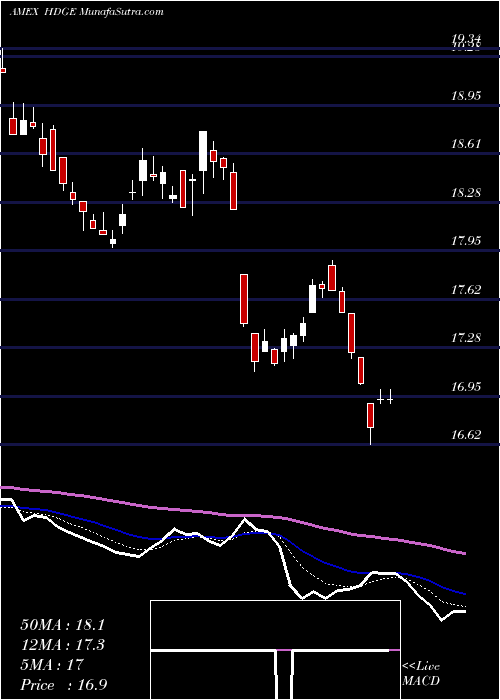
Task: Click the 17.62 price axis label
Action: 466,290
